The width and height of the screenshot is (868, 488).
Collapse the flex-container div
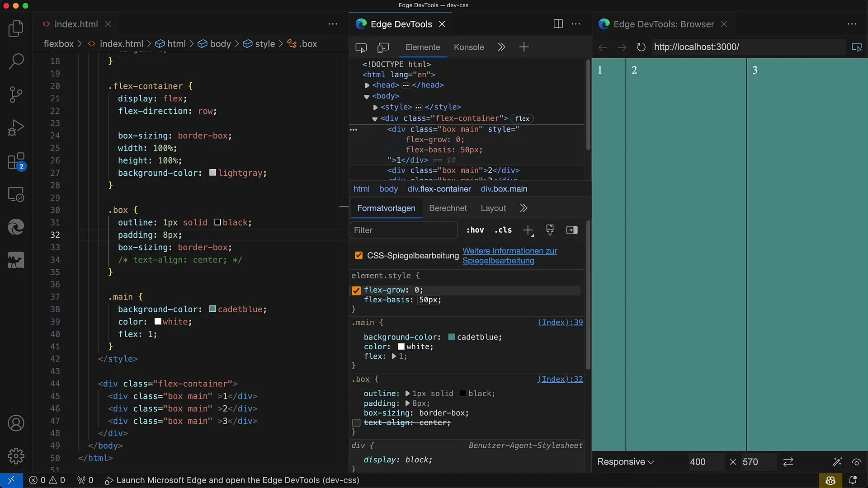(x=375, y=119)
